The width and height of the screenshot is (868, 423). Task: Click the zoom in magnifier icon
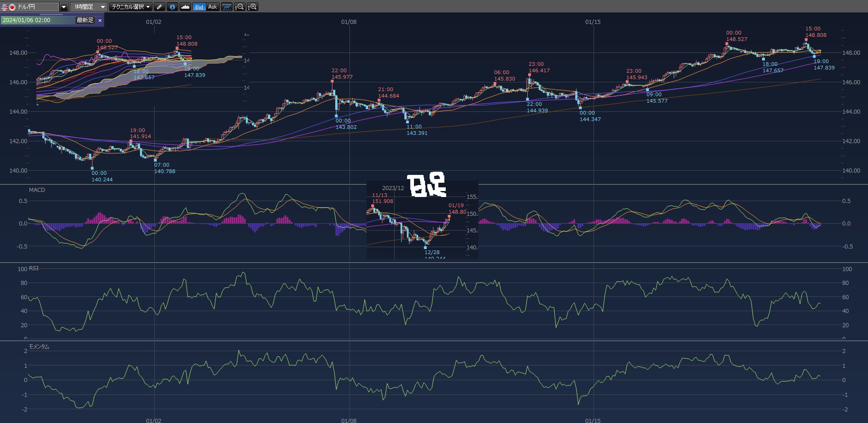(x=252, y=7)
